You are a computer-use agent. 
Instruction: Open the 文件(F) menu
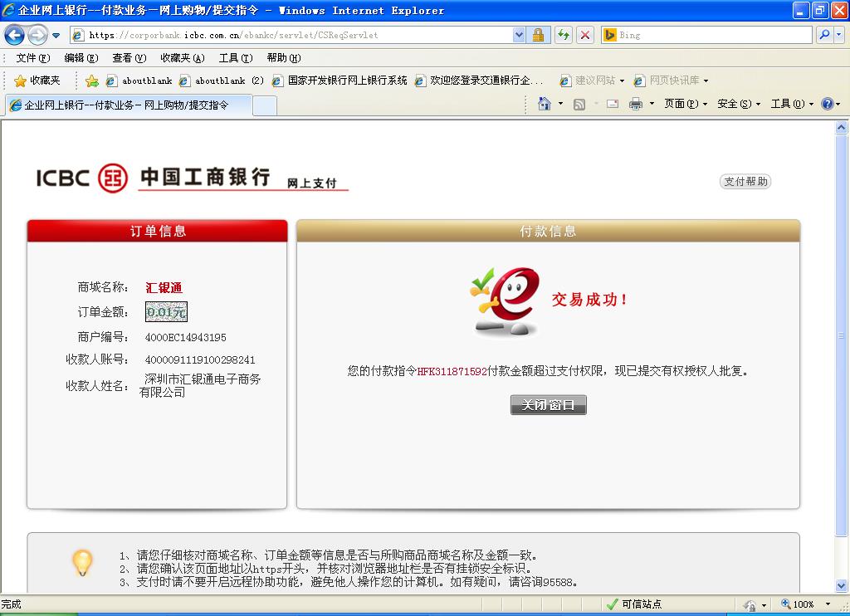[x=33, y=58]
